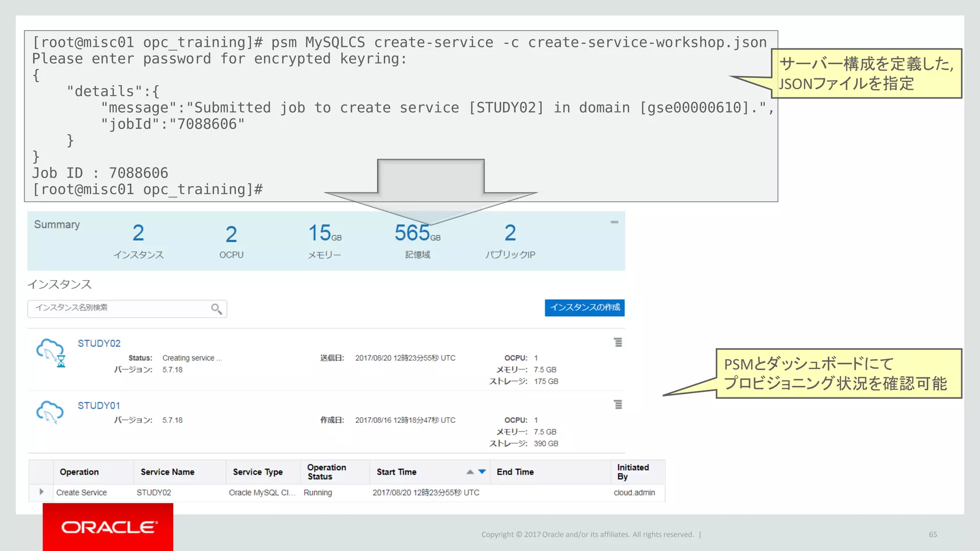The image size is (980, 551).
Task: Click the search magnifier icon
Action: (216, 309)
